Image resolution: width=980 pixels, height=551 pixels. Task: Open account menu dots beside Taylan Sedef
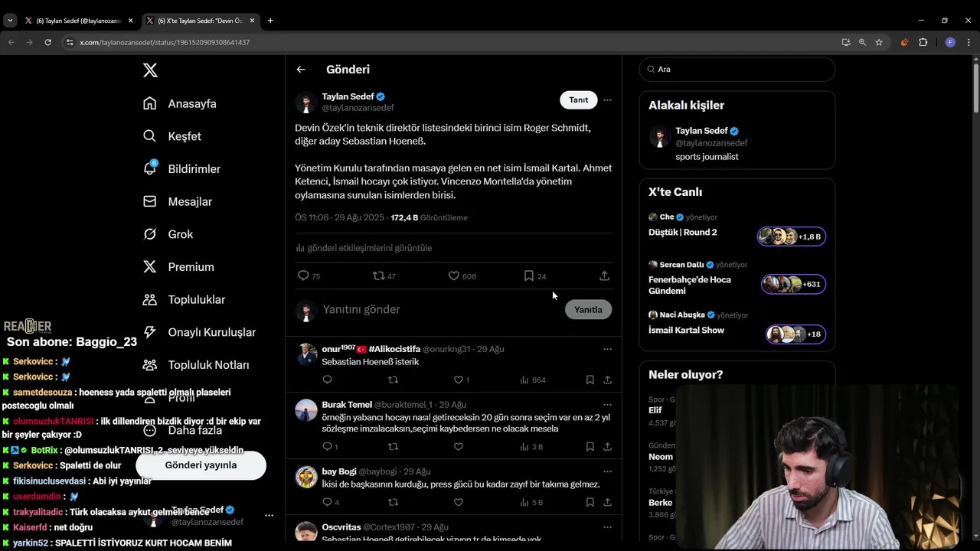tap(269, 516)
